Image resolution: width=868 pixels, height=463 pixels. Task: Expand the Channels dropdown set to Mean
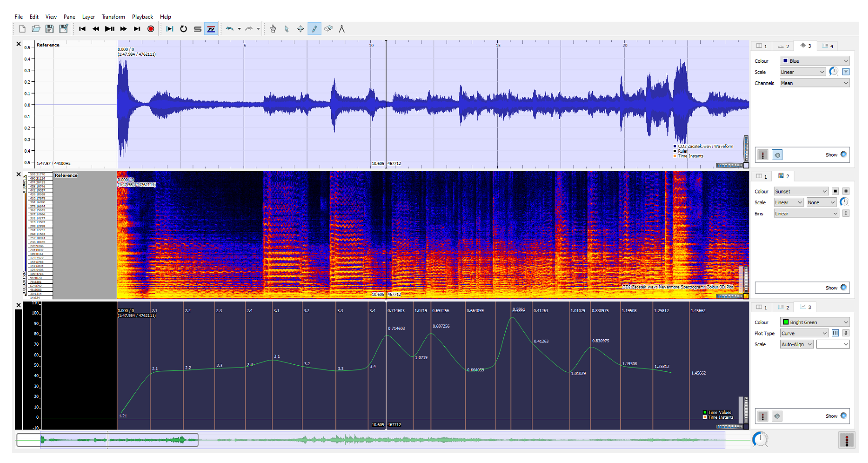(x=814, y=83)
